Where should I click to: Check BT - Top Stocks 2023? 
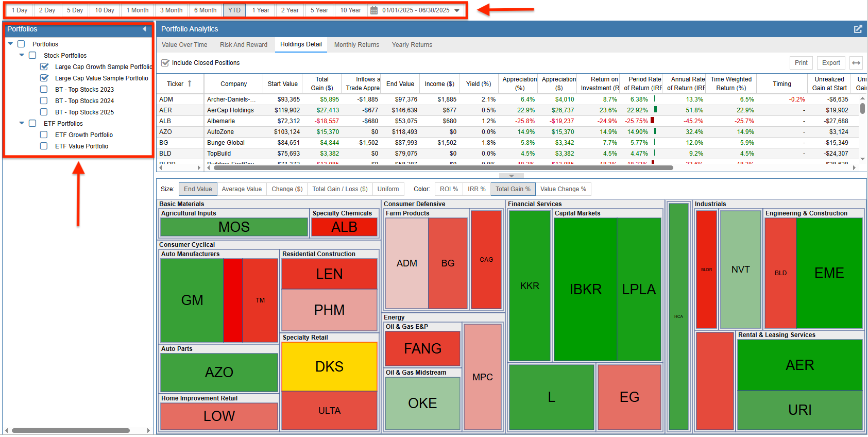tap(44, 89)
